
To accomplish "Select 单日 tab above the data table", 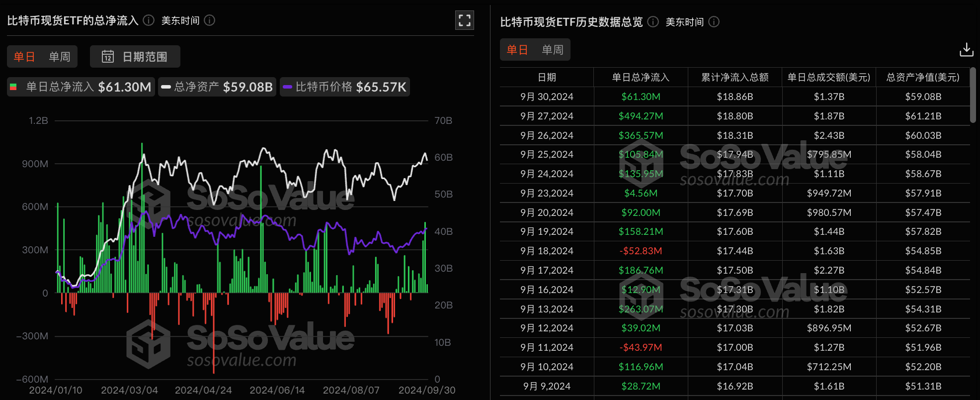I will (517, 50).
